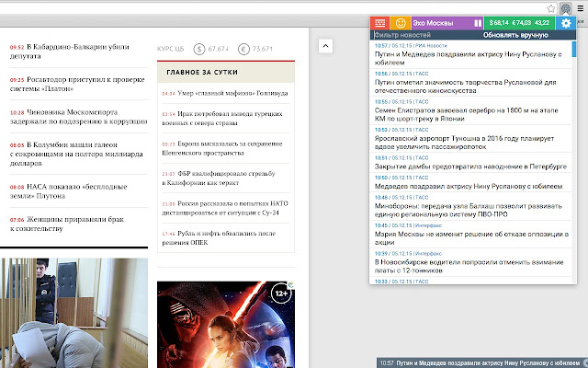
Task: Click the euro icon in КУРС ЦБ
Action: pyautogui.click(x=243, y=49)
